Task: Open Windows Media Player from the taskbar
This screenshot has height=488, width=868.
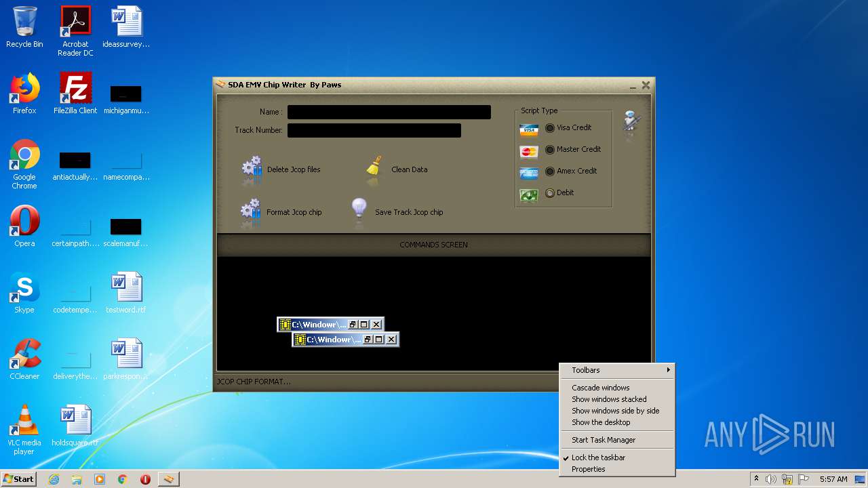Action: point(100,479)
